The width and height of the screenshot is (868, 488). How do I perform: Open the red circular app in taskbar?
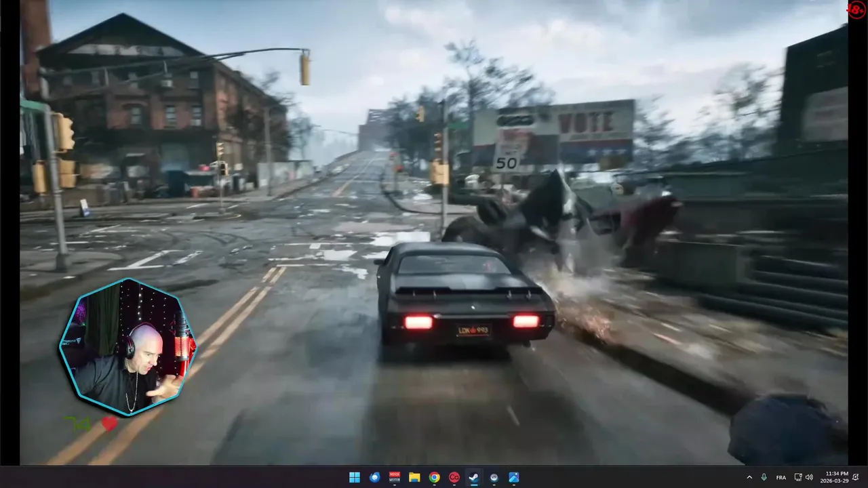tap(454, 477)
